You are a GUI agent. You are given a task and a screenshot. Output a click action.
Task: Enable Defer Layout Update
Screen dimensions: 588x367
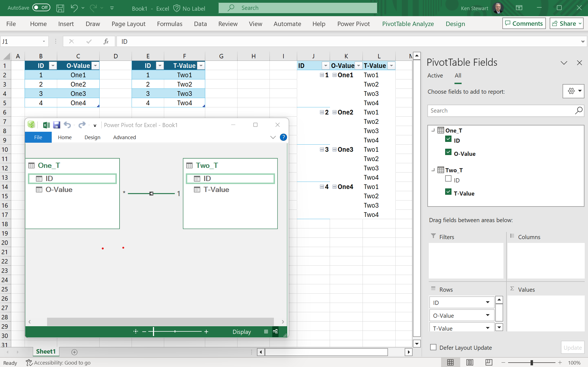(x=433, y=347)
